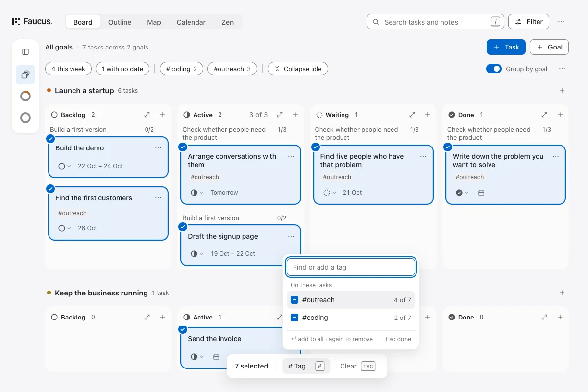Deselect Draft the signup page checkmark
Screen dimensions: 588x392
[183, 227]
